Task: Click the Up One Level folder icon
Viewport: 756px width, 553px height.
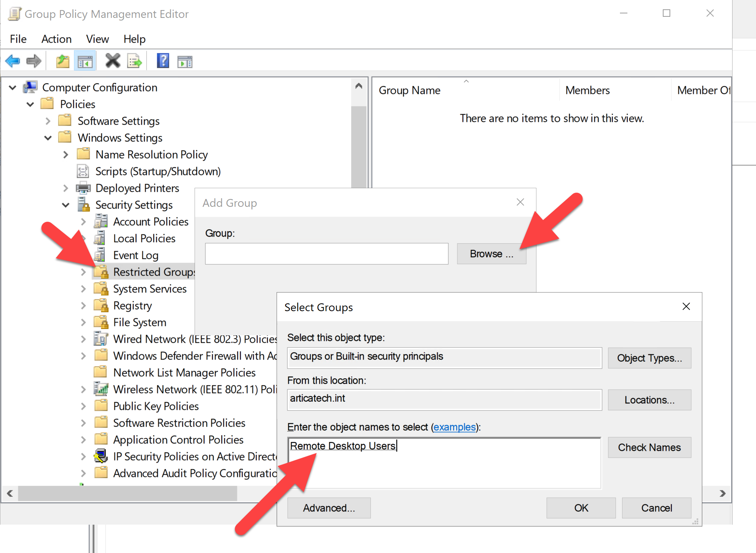Action: click(63, 61)
